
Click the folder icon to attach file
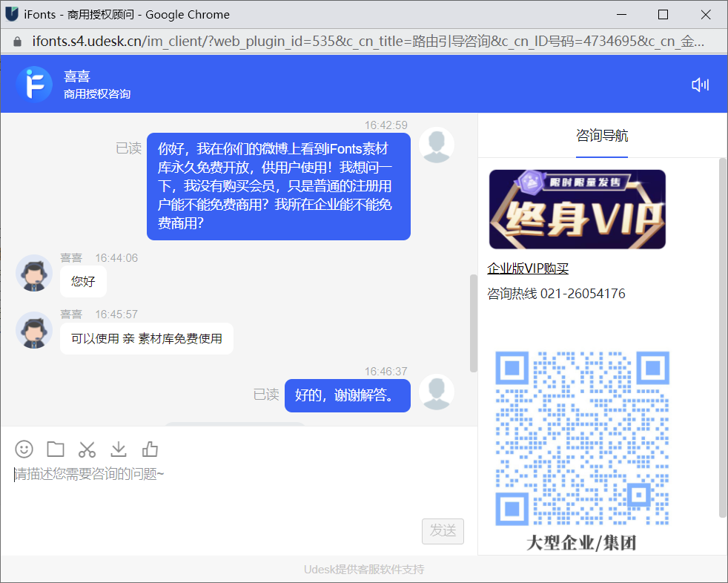tap(56, 449)
